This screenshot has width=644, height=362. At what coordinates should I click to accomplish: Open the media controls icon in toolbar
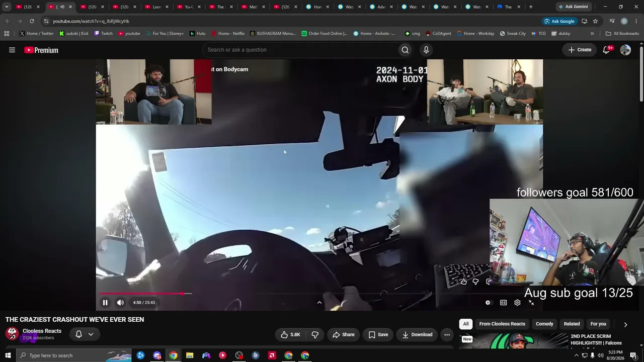coord(612,21)
